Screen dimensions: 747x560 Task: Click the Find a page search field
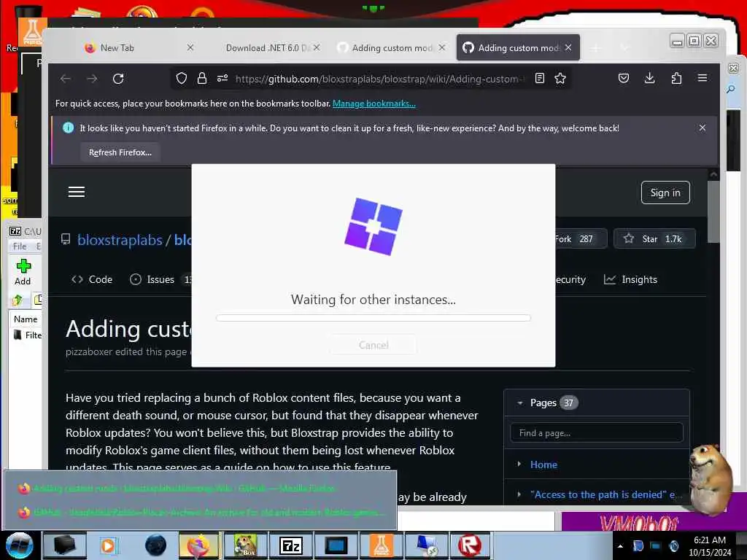click(x=597, y=433)
